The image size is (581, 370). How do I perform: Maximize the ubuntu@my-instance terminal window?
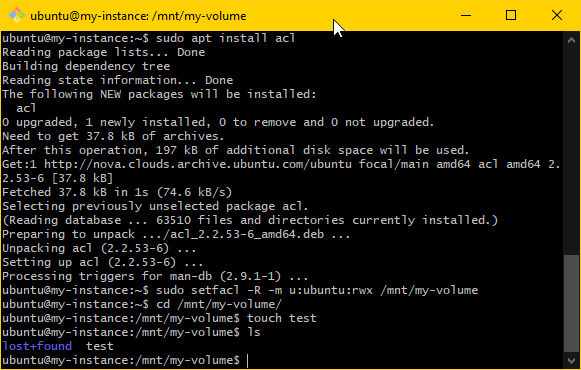(x=511, y=16)
